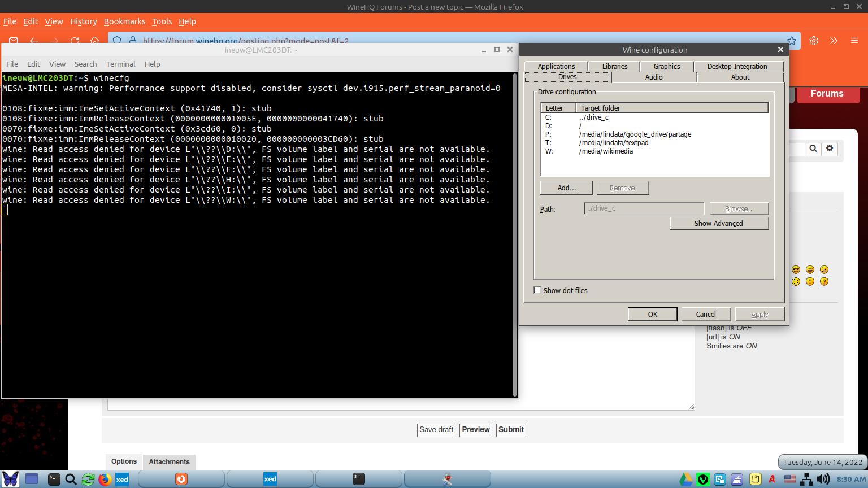The height and width of the screenshot is (488, 868).
Task: Switch to the Graphics tab
Action: (667, 66)
